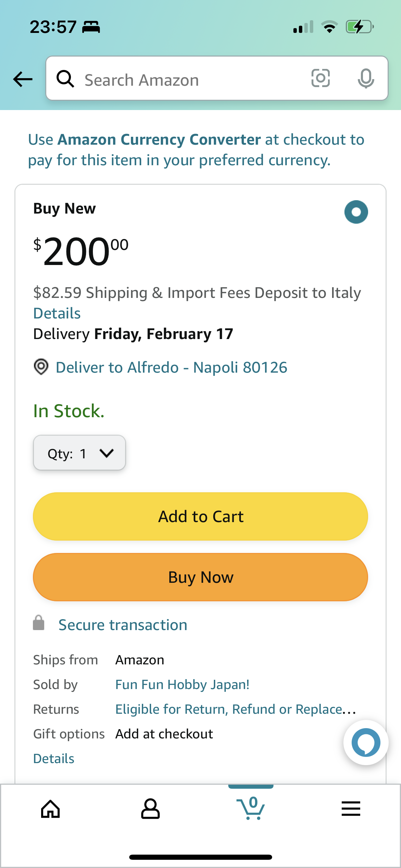This screenshot has width=401, height=868.
Task: Open the Alexa assistant floating button
Action: point(366,742)
